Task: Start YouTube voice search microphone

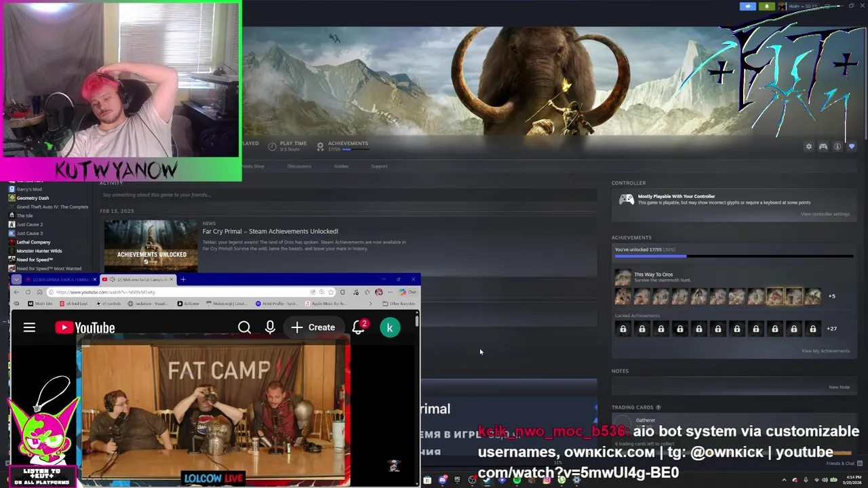Action: [270, 328]
